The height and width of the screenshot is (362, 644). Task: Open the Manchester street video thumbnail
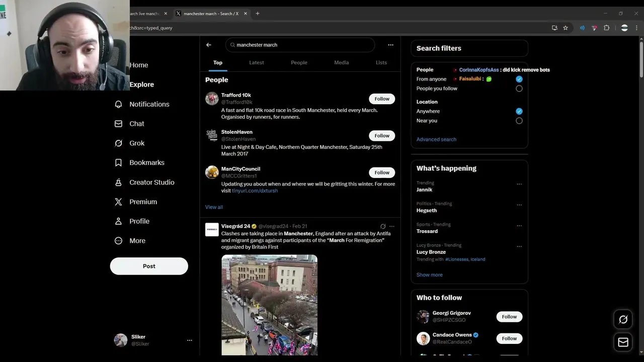(x=269, y=305)
